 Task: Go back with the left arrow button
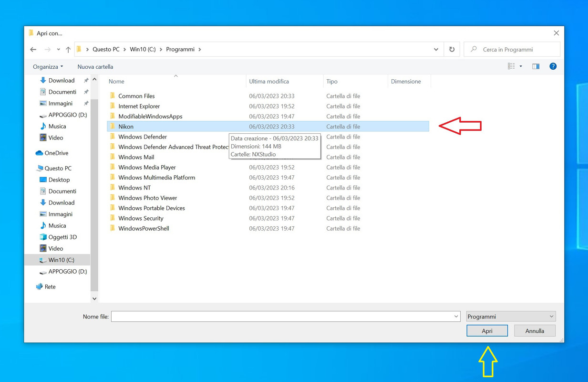(33, 50)
